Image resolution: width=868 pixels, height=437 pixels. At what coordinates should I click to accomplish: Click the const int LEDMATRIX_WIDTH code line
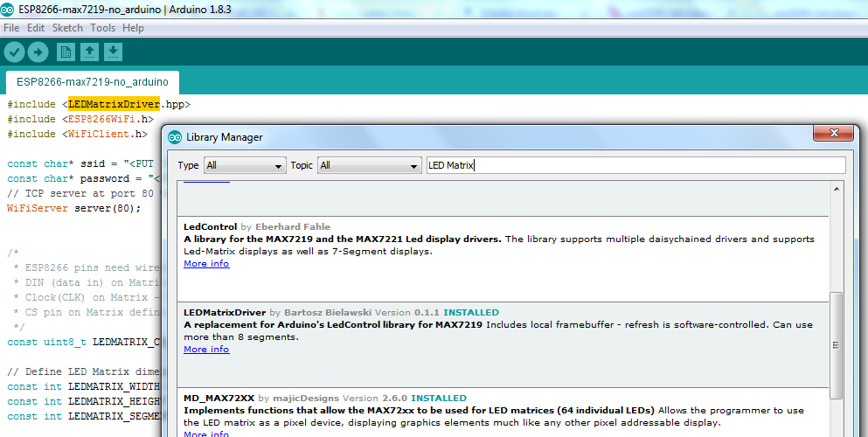(x=84, y=386)
